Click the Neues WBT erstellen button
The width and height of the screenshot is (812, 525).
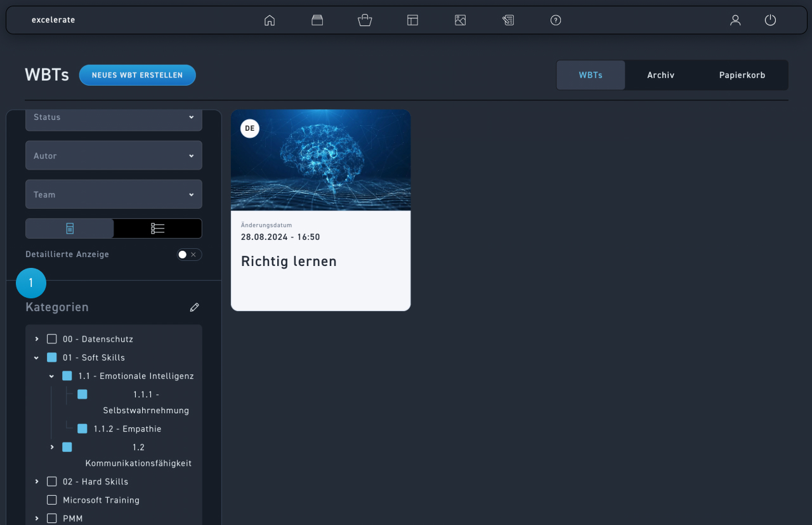tap(137, 75)
